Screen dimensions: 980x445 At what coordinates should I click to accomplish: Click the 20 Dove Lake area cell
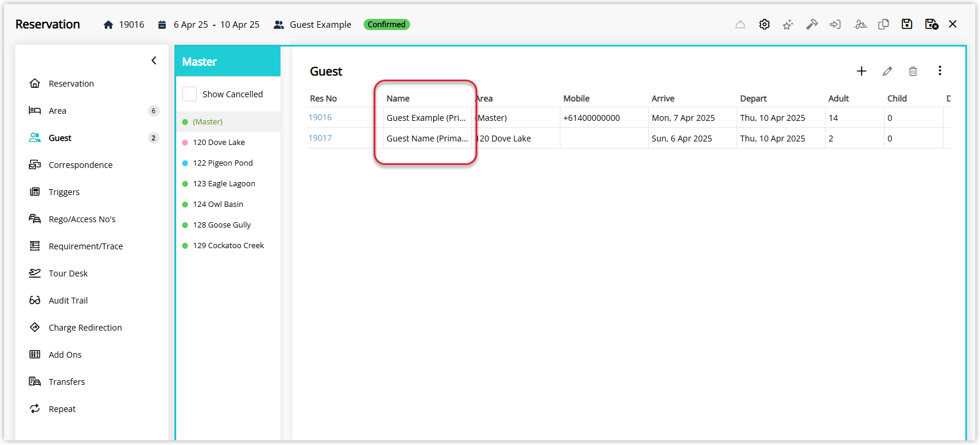[516, 139]
